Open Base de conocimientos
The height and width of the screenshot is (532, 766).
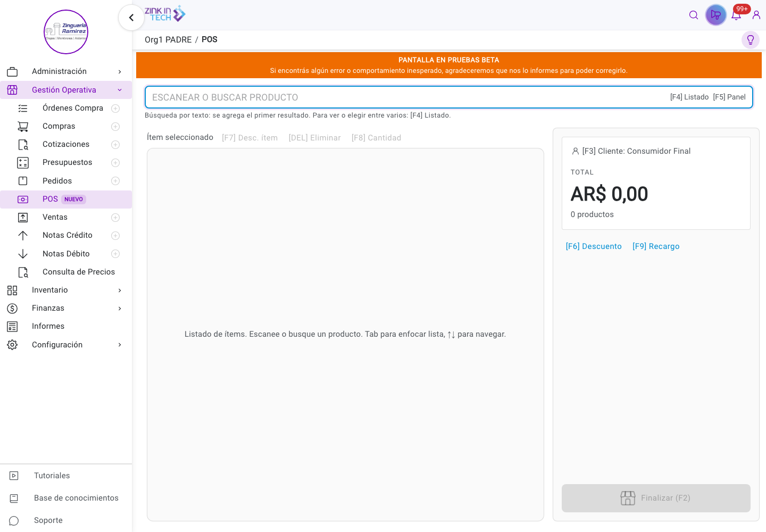point(77,498)
